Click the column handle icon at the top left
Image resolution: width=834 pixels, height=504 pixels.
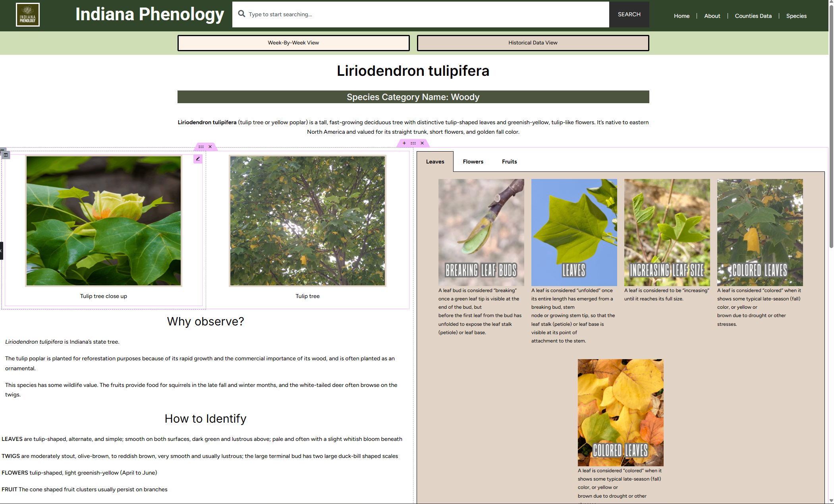(x=6, y=155)
